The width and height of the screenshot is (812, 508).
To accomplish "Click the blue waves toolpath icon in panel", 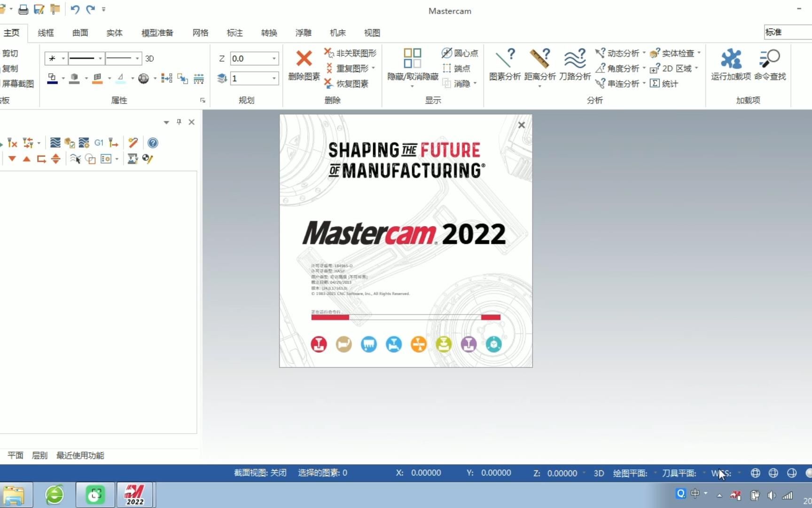I will (55, 143).
